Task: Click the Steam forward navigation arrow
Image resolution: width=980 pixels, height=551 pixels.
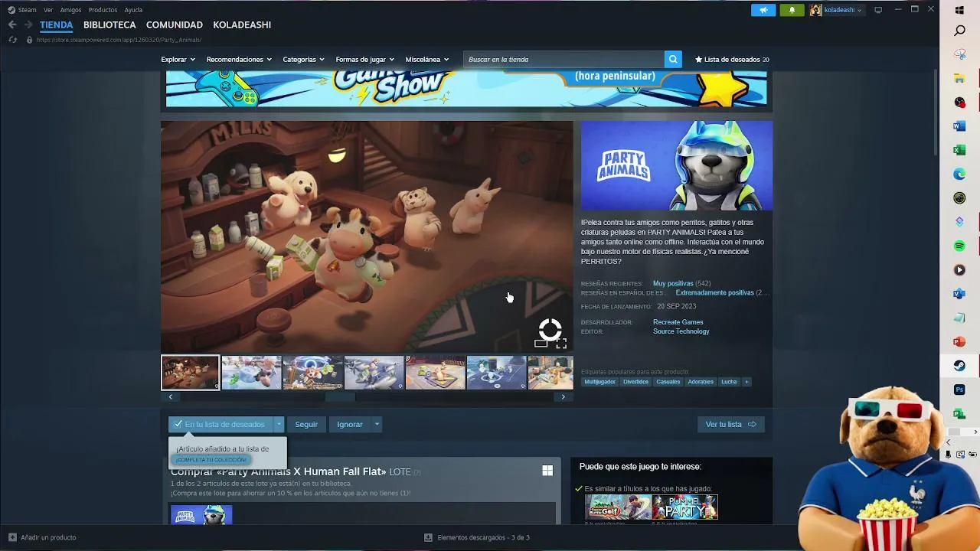Action: click(x=28, y=24)
